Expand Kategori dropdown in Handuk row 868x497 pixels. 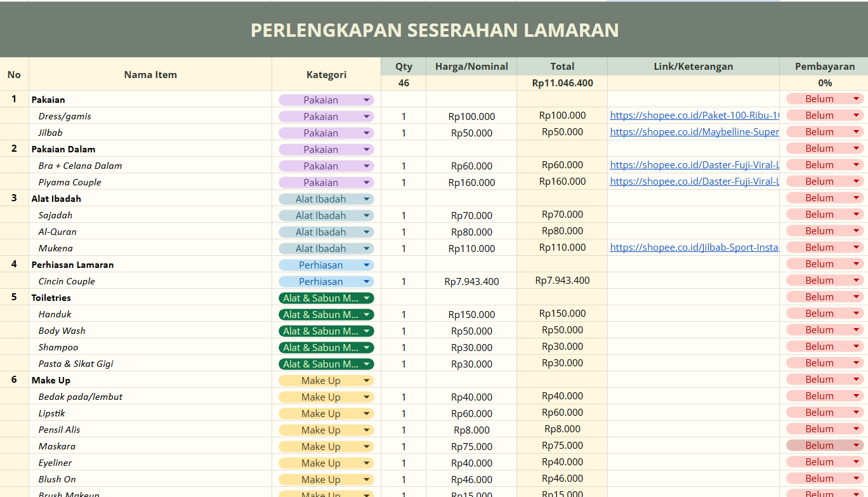point(366,315)
